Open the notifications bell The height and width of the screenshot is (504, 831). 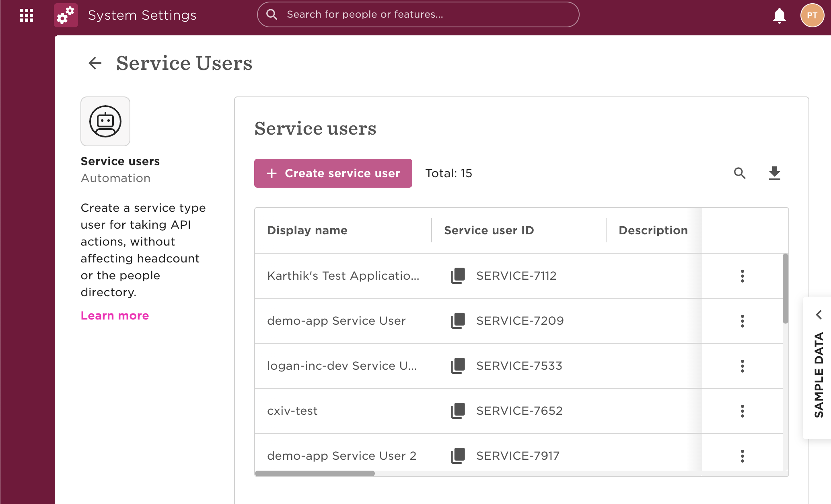(779, 16)
